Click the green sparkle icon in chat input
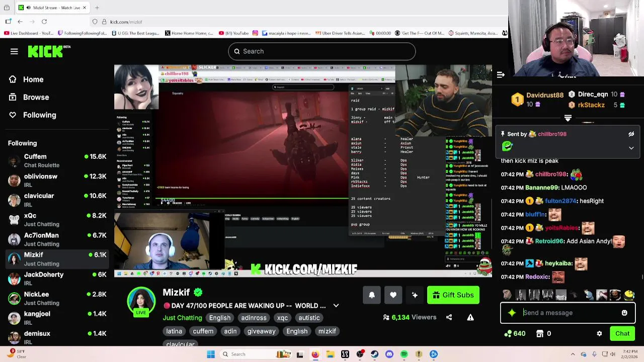Image resolution: width=644 pixels, height=362 pixels. click(x=512, y=313)
